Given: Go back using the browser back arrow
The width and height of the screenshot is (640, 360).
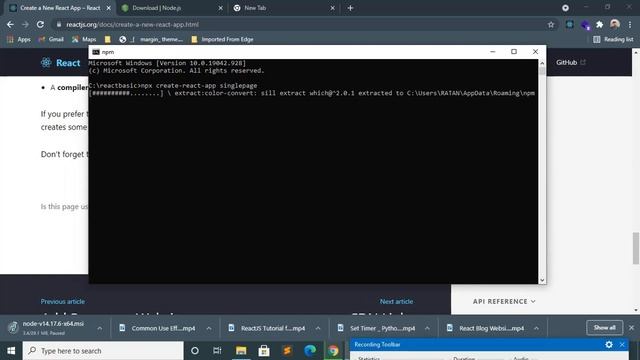Looking at the screenshot, I should (10, 24).
